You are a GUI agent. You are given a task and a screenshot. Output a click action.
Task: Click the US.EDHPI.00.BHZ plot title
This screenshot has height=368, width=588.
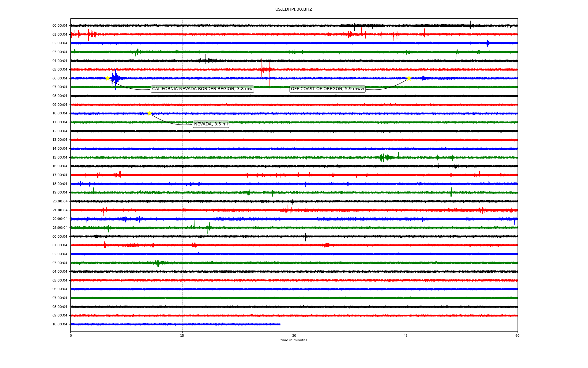tap(293, 10)
